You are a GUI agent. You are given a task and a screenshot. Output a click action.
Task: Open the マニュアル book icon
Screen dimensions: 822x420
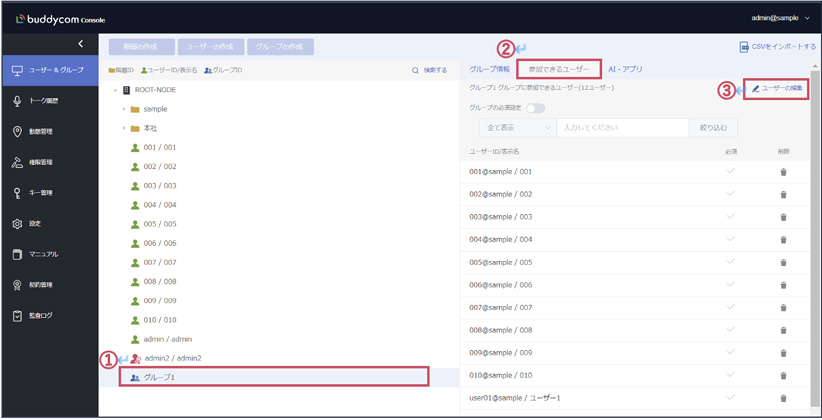click(17, 254)
